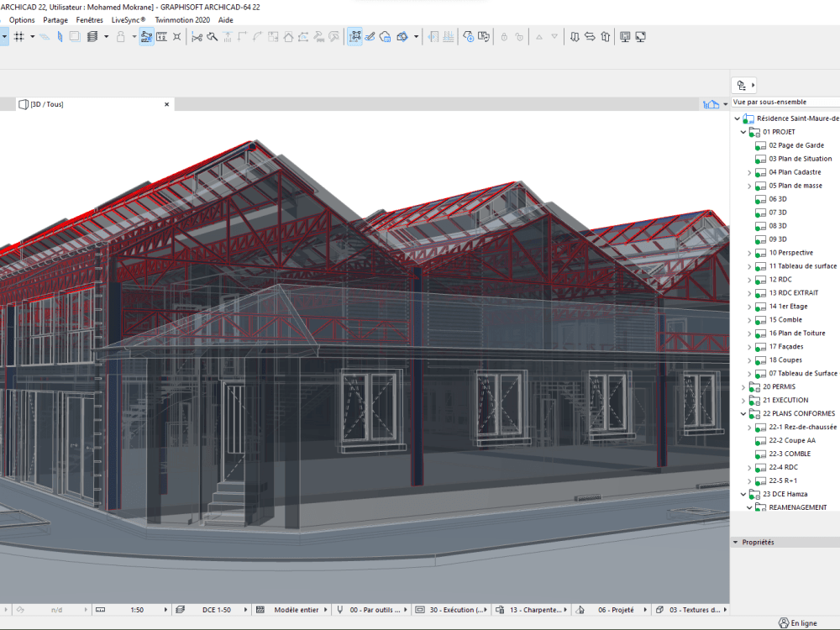Collapse the 22 PLANS CONFORMES branch
840x630 pixels.
click(x=743, y=413)
